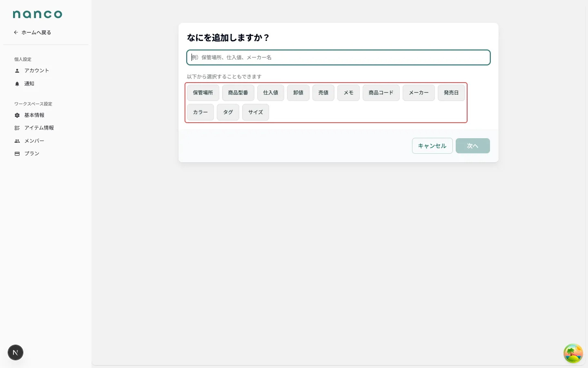Click the キャンセル button

click(x=432, y=146)
